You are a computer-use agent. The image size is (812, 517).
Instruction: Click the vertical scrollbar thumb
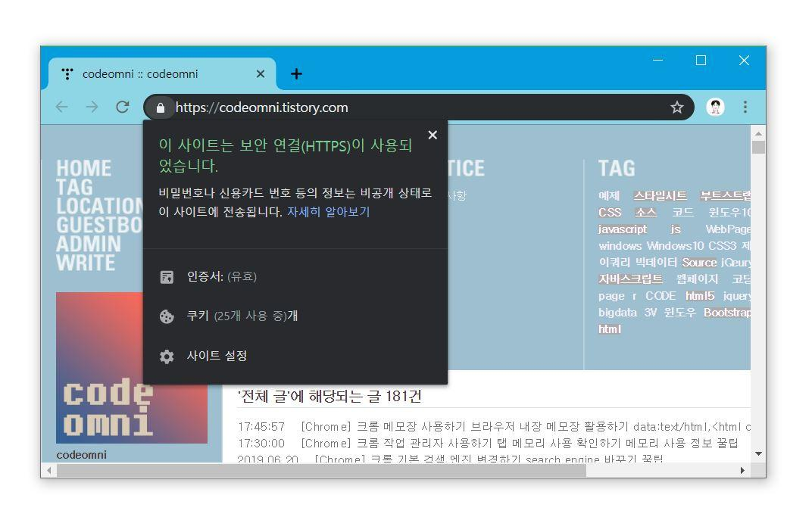pyautogui.click(x=758, y=148)
